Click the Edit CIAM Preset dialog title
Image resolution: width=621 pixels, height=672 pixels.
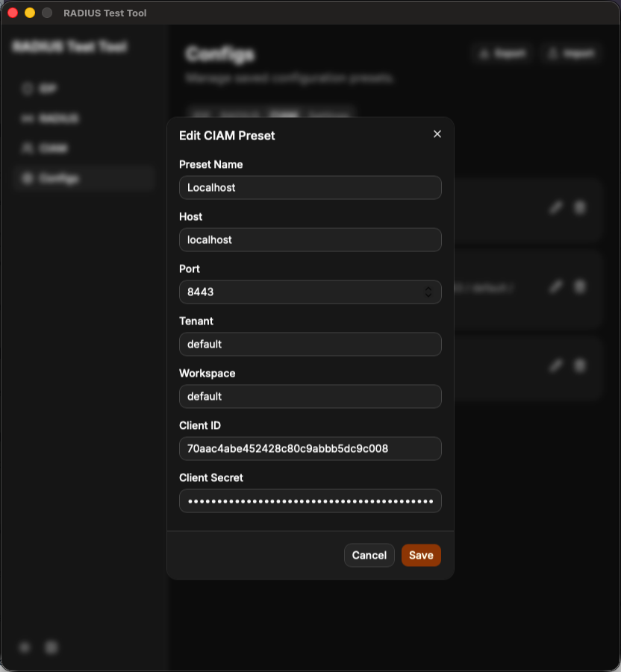227,136
